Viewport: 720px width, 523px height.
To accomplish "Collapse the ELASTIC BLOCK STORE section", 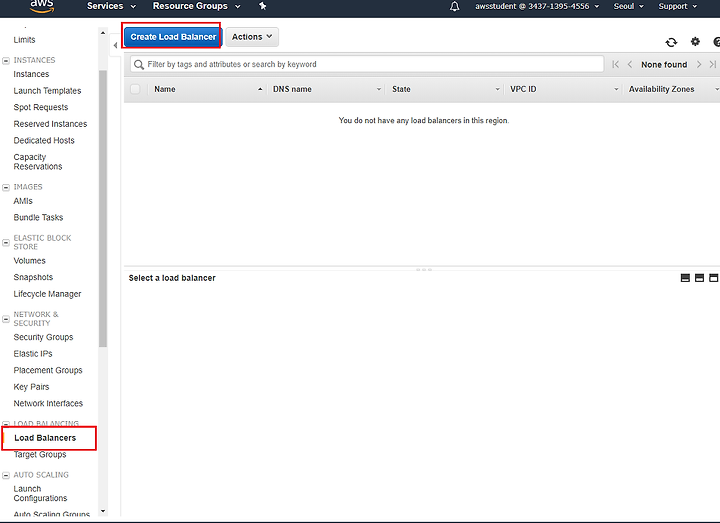I will coord(6,242).
